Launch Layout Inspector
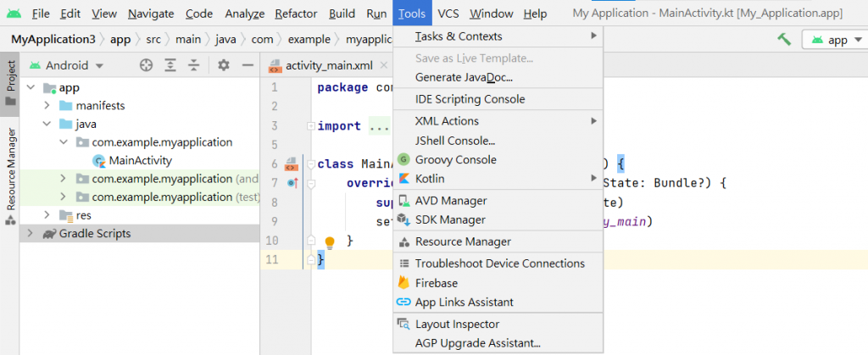Viewport: 868px width, 355px height. [498, 324]
